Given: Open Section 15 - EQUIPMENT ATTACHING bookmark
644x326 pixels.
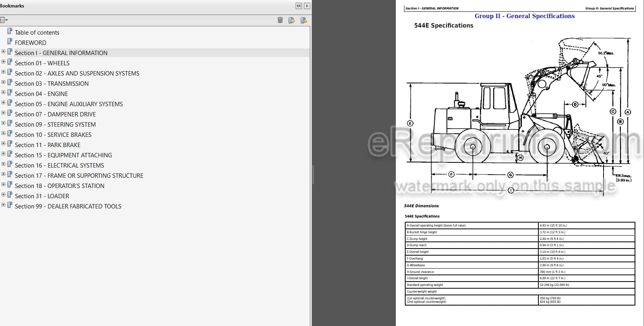Looking at the screenshot, I should 63,155.
